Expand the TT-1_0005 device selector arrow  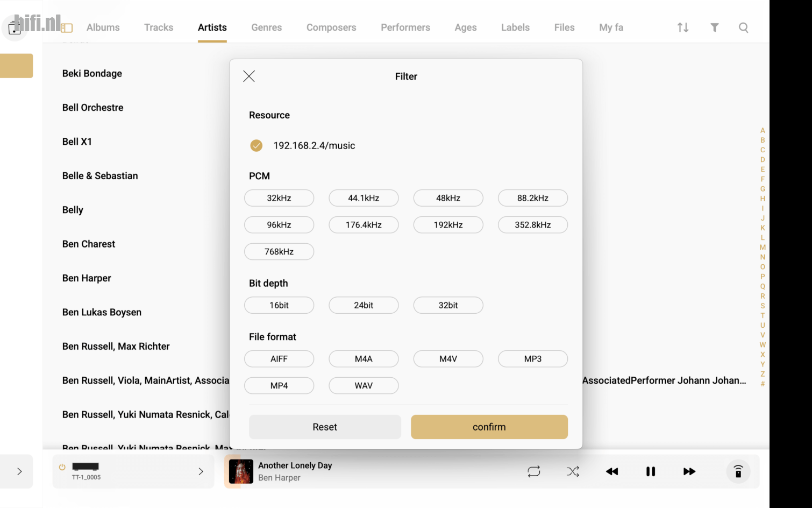pos(201,471)
